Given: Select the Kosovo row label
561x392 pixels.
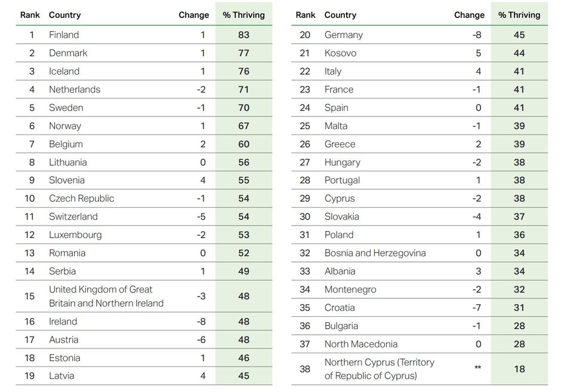Looking at the screenshot, I should pyautogui.click(x=340, y=53).
